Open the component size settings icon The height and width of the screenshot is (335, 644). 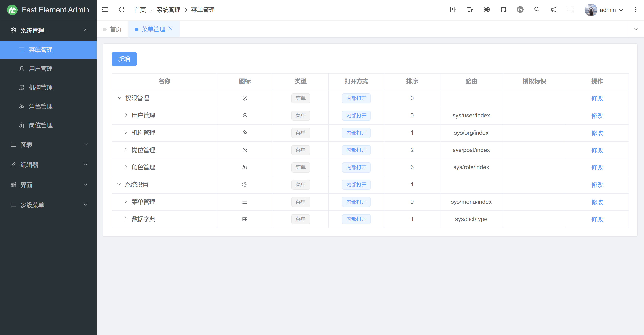[453, 10]
